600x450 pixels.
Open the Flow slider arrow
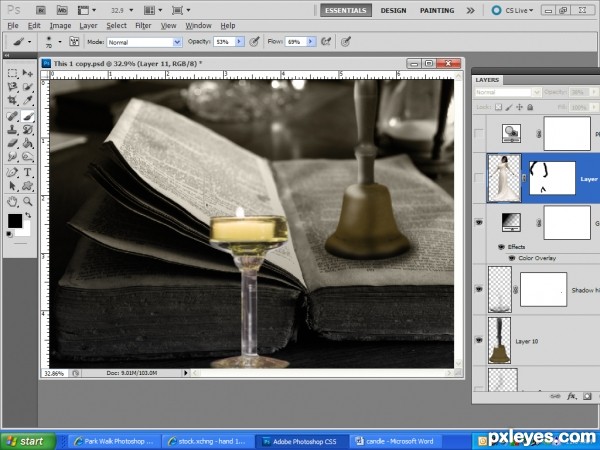click(x=311, y=41)
